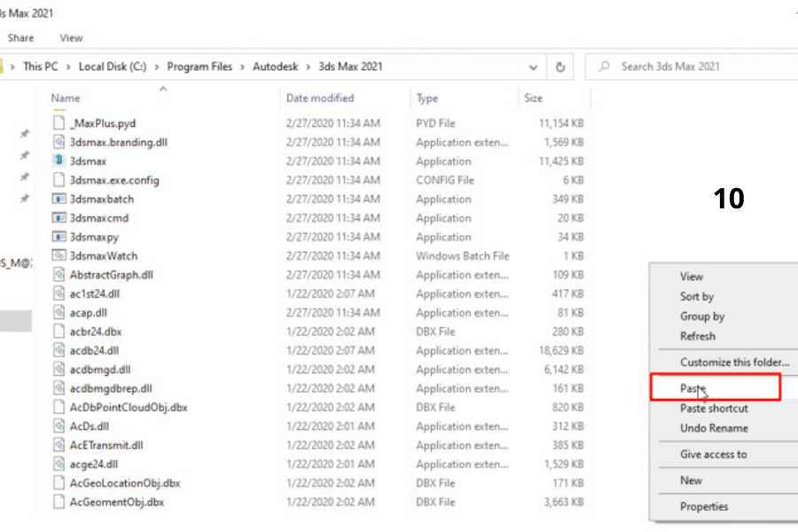The height and width of the screenshot is (532, 798).
Task: Click the 3dsmaxbatch file icon
Action: [x=59, y=199]
